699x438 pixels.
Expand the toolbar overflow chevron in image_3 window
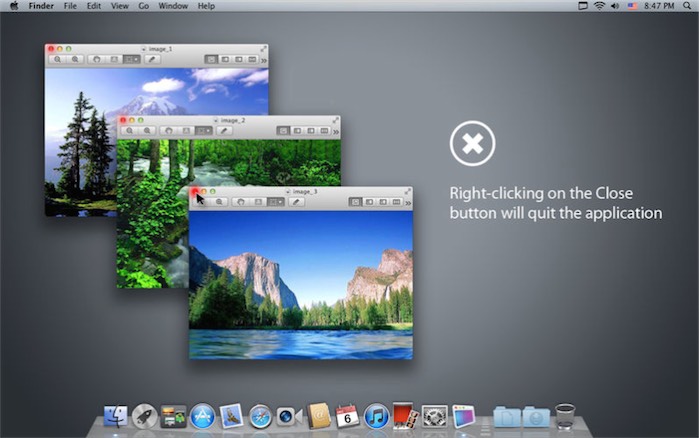(x=408, y=203)
